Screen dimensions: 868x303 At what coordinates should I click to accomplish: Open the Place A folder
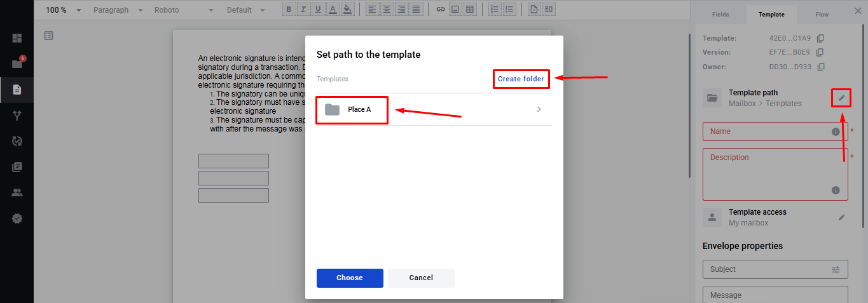(x=359, y=109)
